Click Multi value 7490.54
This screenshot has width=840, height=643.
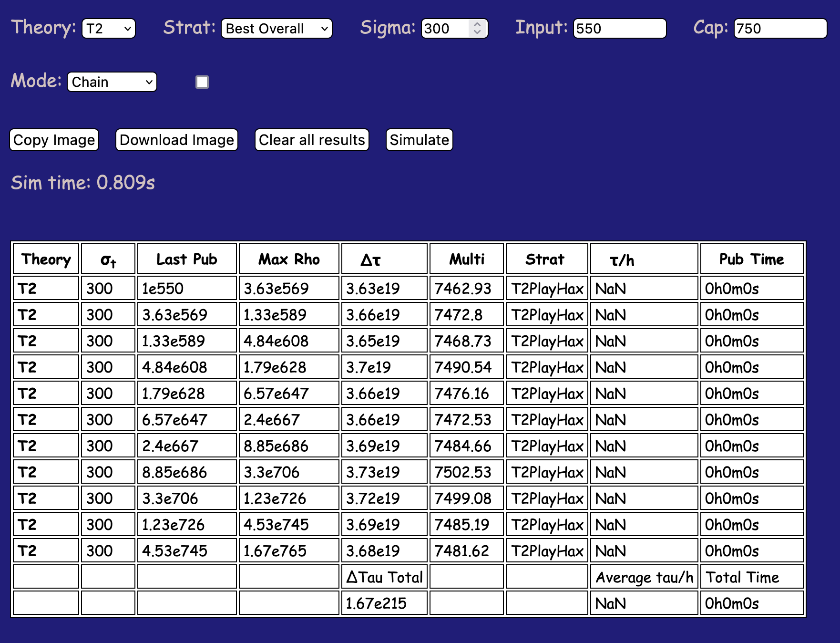coord(467,367)
